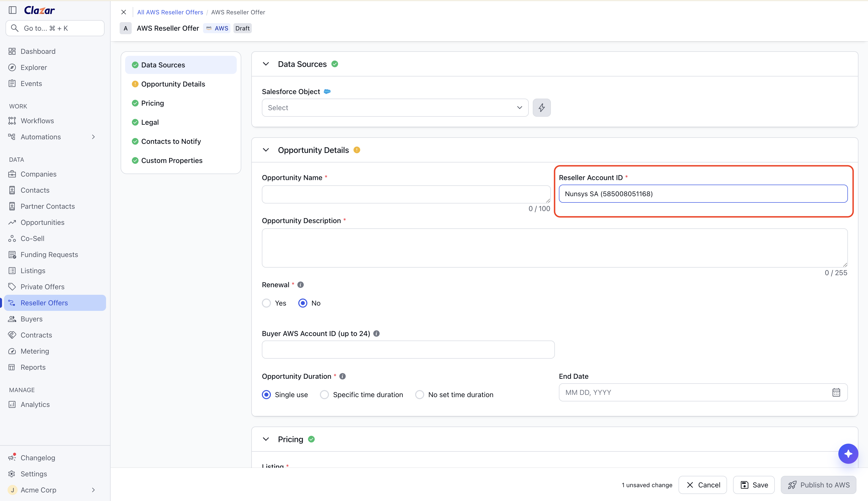Image resolution: width=868 pixels, height=501 pixels.
Task: Click the Draft status badge
Action: click(x=242, y=28)
